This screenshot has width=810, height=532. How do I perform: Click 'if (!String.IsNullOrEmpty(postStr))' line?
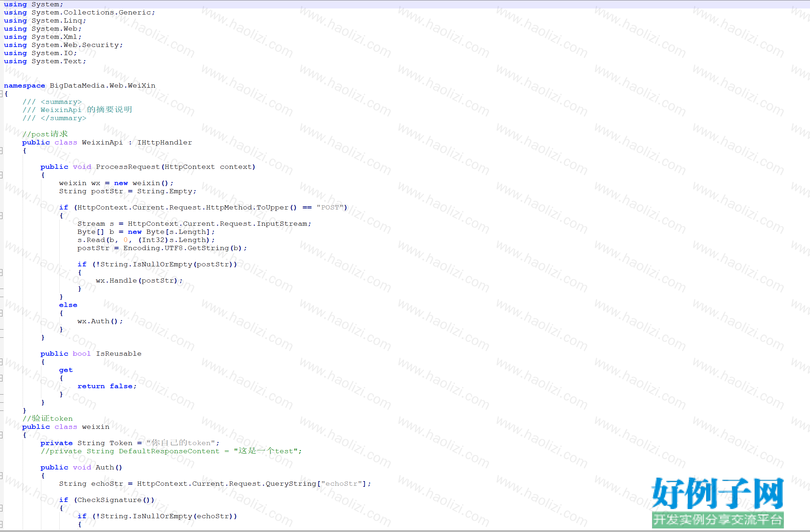pyautogui.click(x=157, y=264)
